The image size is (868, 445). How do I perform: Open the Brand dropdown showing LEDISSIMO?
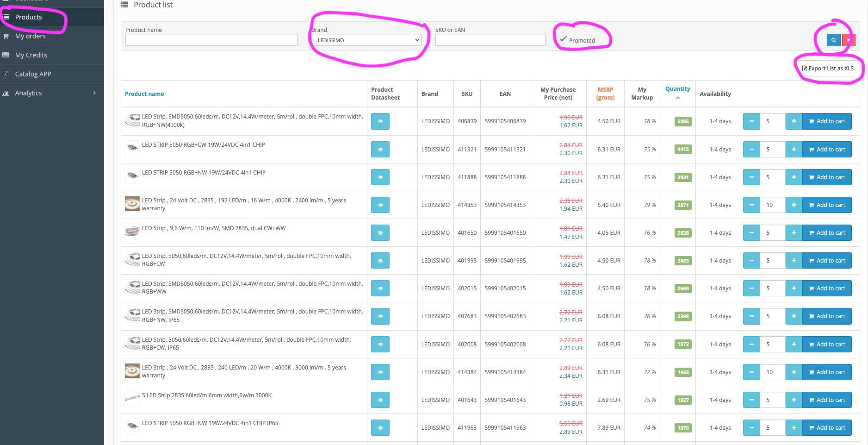pyautogui.click(x=366, y=40)
